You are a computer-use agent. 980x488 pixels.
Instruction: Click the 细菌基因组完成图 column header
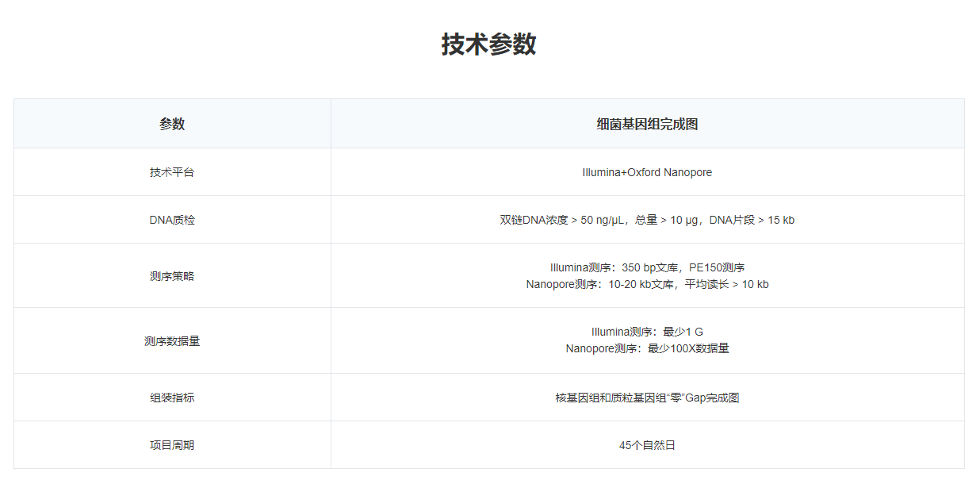coord(647,124)
